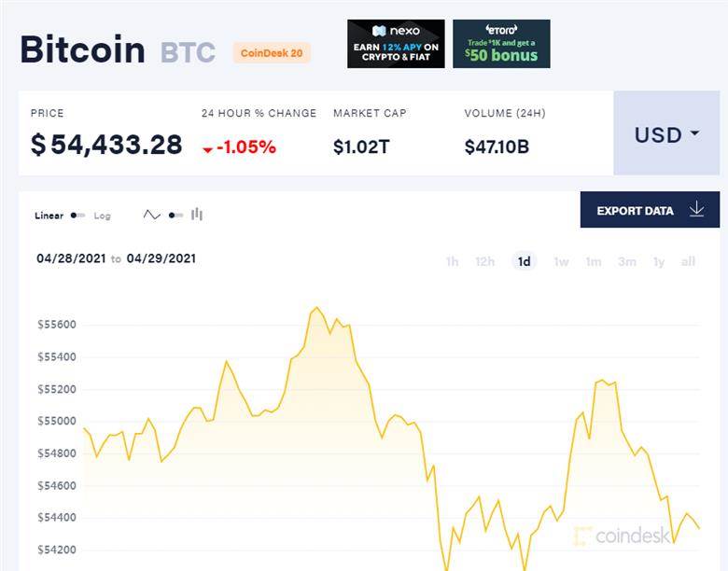Select the 1w time range tab
The image size is (728, 571).
click(561, 262)
